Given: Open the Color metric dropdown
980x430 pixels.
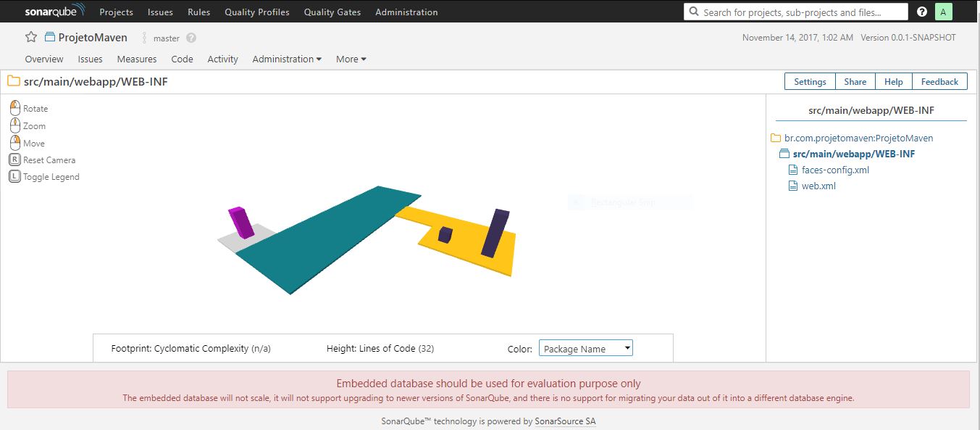Looking at the screenshot, I should tap(586, 348).
